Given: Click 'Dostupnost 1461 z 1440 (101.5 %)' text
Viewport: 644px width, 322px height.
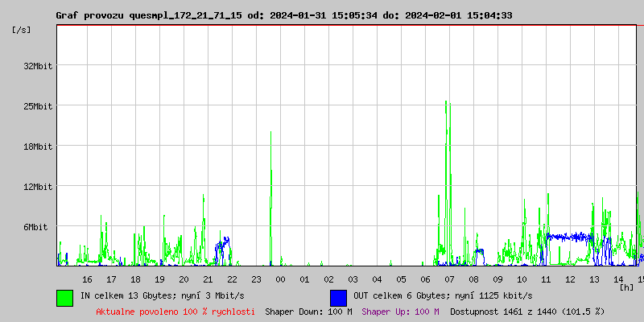Looking at the screenshot, I should (x=527, y=312).
